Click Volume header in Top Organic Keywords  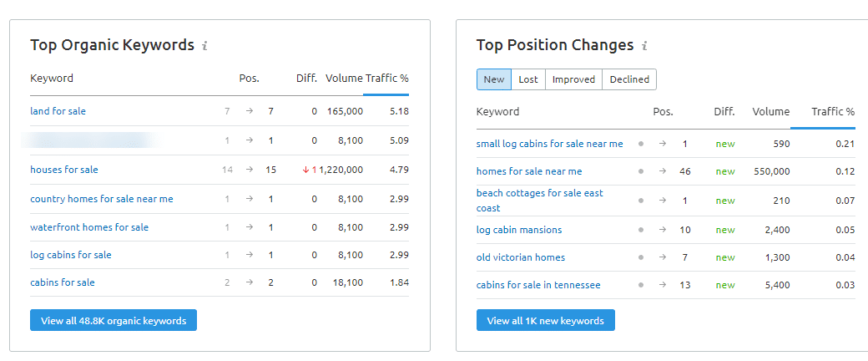(x=345, y=79)
